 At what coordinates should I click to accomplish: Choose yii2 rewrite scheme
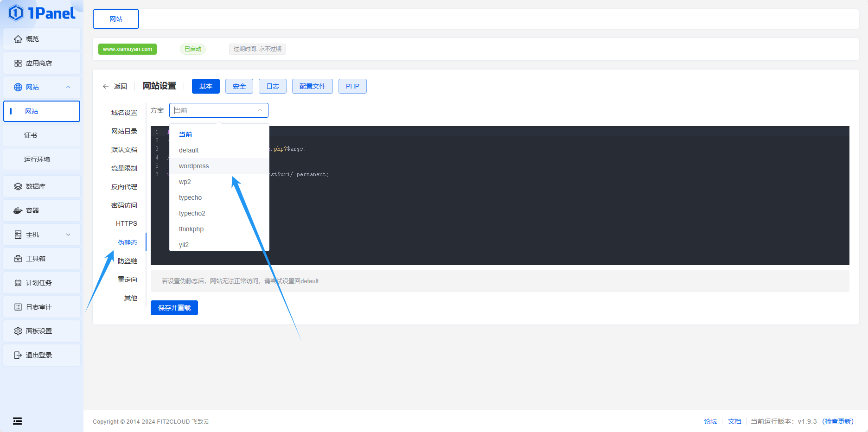(x=219, y=244)
